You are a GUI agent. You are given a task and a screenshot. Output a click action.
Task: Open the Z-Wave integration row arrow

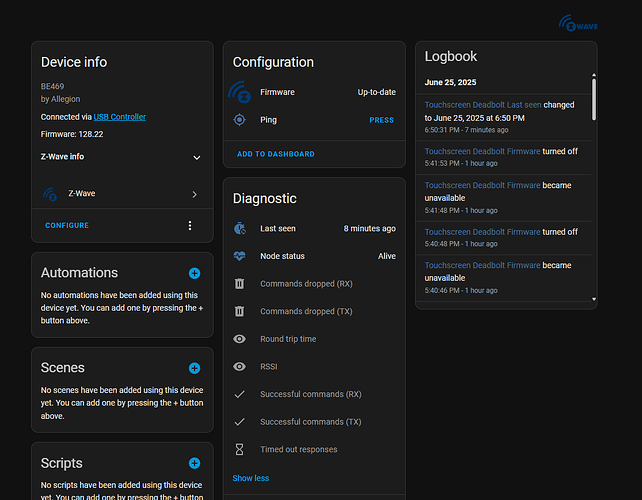pyautogui.click(x=194, y=195)
